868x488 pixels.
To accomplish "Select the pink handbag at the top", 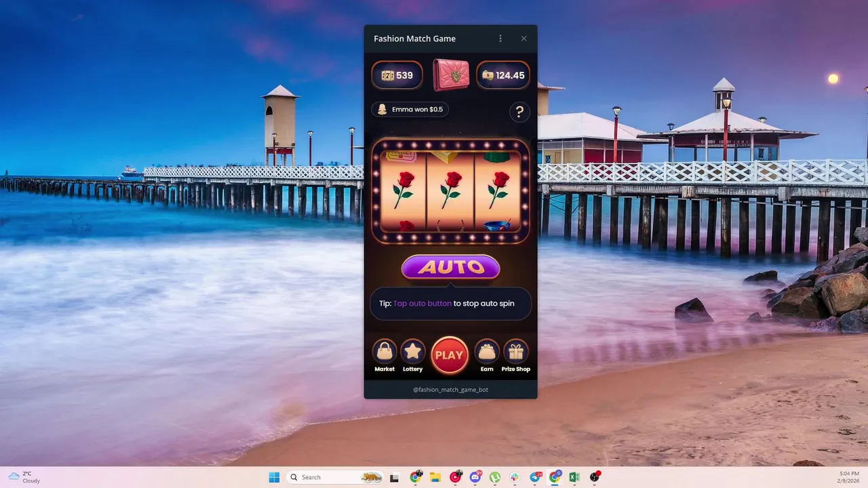I will 451,75.
